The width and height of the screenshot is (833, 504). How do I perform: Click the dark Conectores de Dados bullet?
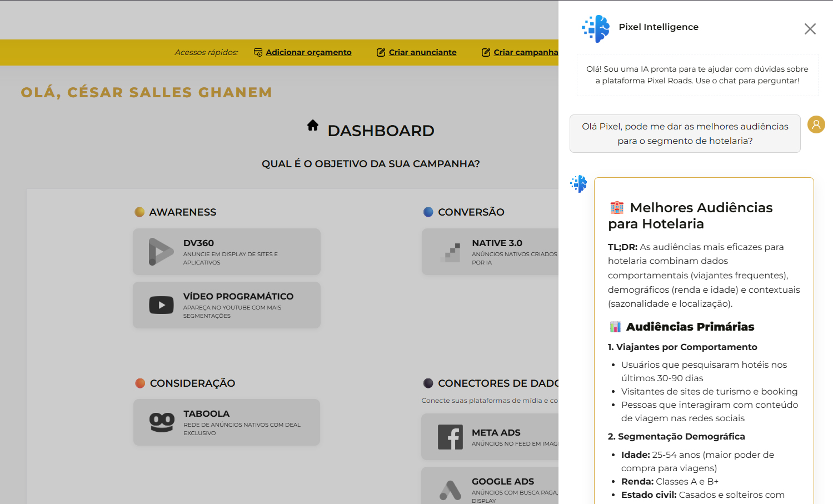point(428,383)
